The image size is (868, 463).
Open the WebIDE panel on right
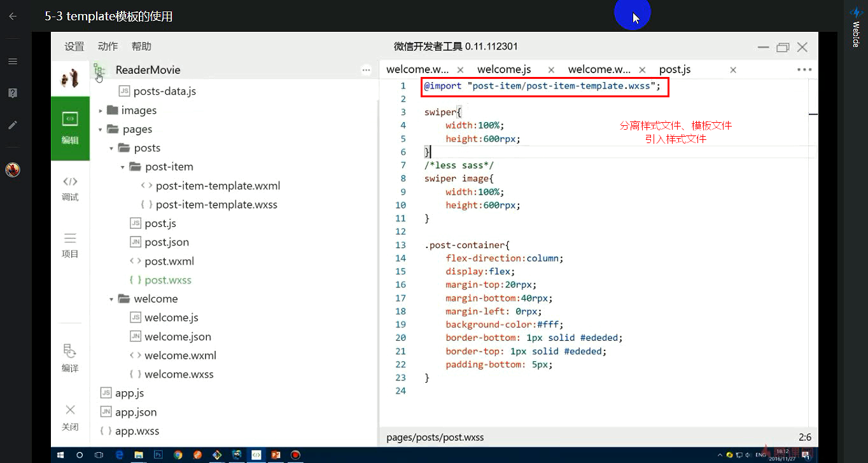pos(856,28)
